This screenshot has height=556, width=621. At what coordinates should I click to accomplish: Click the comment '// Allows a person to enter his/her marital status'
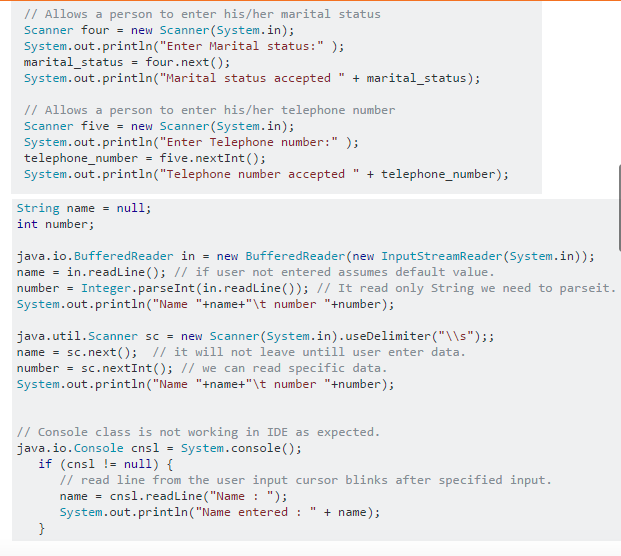click(202, 14)
